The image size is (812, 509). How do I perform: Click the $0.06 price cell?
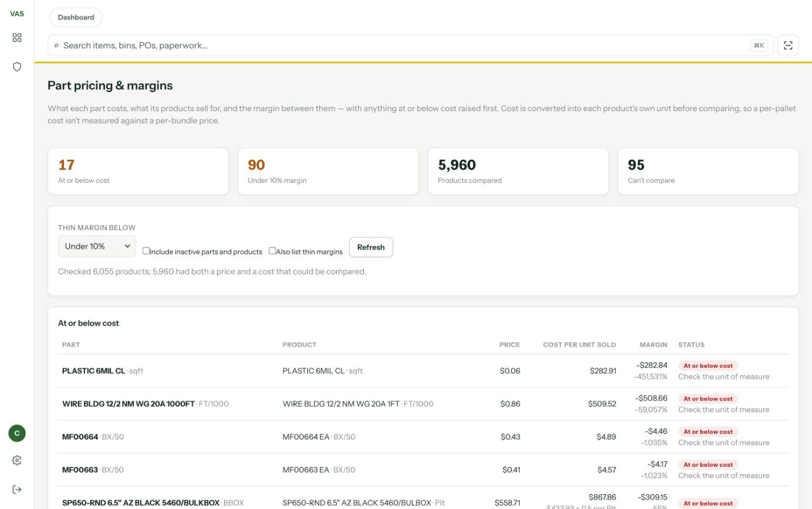510,371
